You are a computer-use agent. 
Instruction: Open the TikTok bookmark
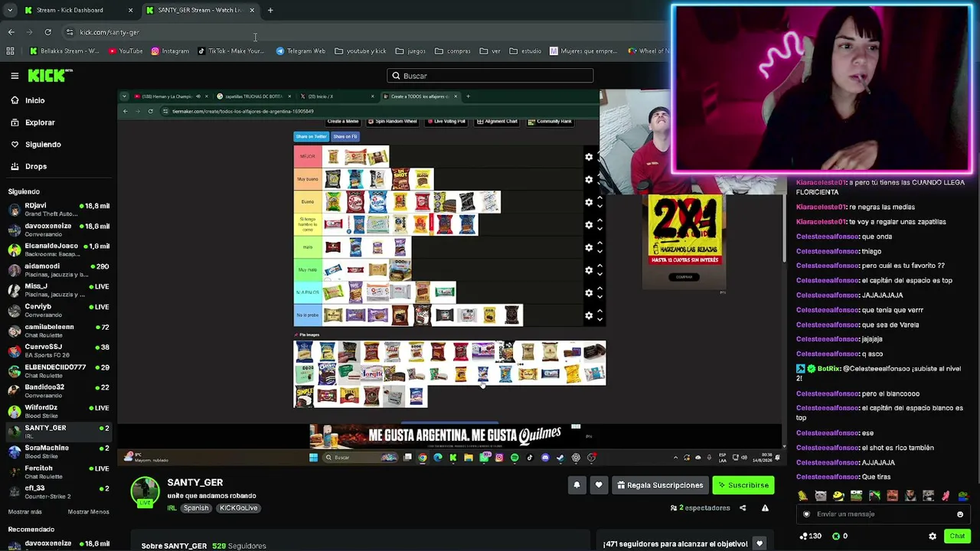(230, 51)
